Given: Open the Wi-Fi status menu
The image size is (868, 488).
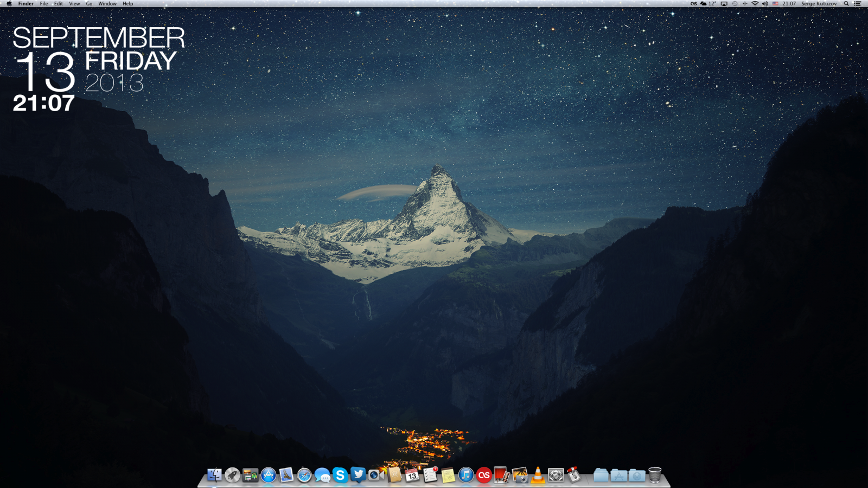Looking at the screenshot, I should tap(755, 4).
